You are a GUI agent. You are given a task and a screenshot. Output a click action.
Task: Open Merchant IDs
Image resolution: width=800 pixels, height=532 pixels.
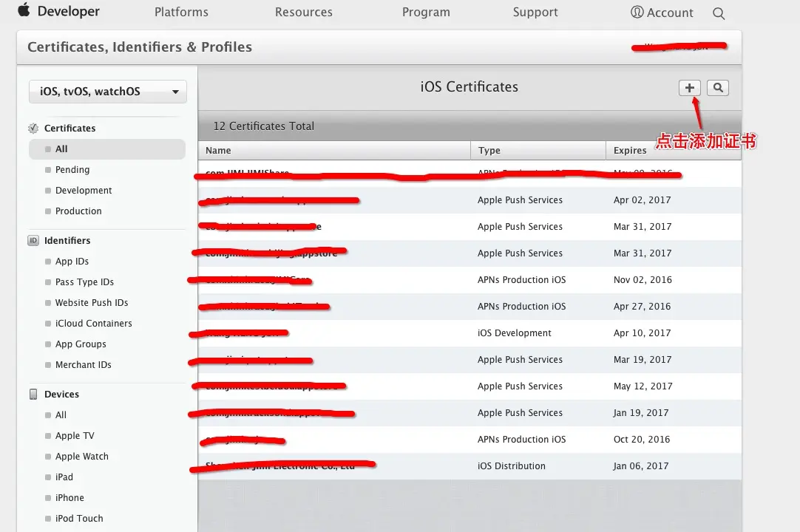pos(83,365)
